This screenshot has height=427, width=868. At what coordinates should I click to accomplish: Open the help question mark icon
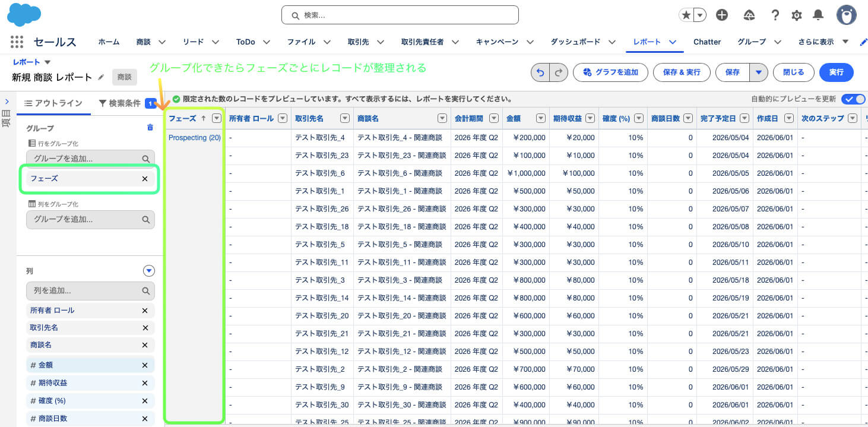(x=775, y=15)
